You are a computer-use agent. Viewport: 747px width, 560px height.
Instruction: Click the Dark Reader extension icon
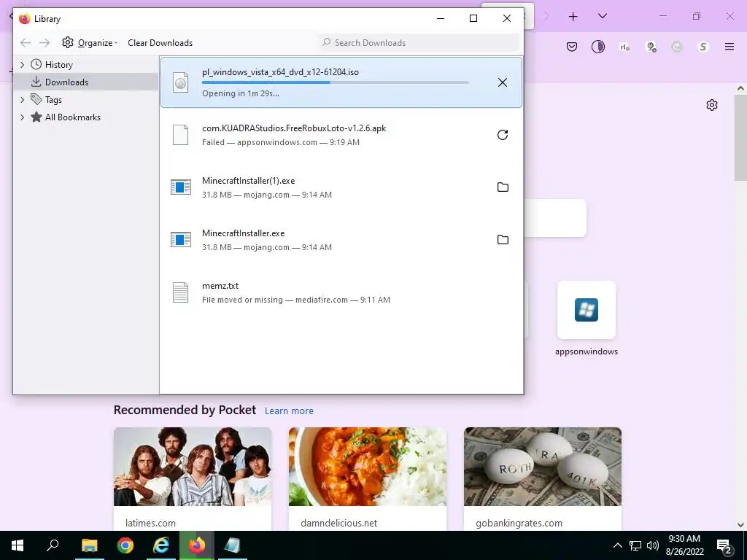(598, 46)
